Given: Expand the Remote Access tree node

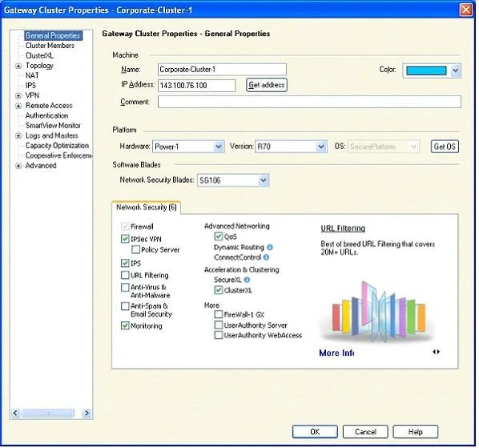Looking at the screenshot, I should (18, 106).
